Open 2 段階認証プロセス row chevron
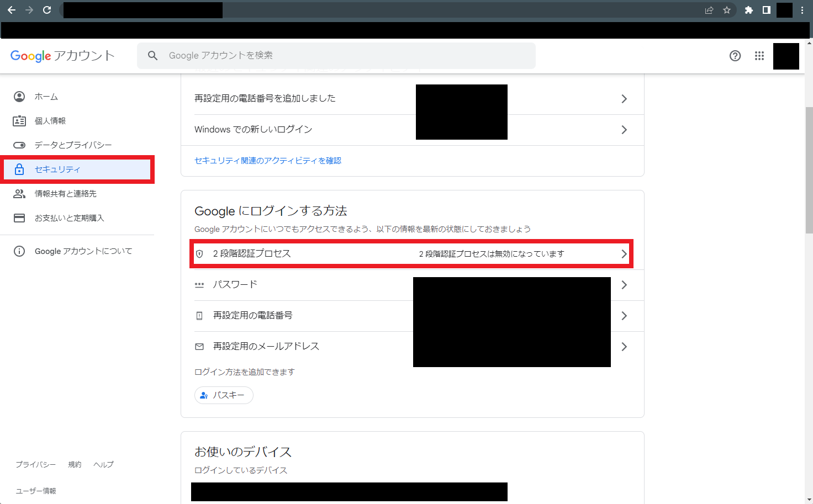813x504 pixels. [x=624, y=254]
